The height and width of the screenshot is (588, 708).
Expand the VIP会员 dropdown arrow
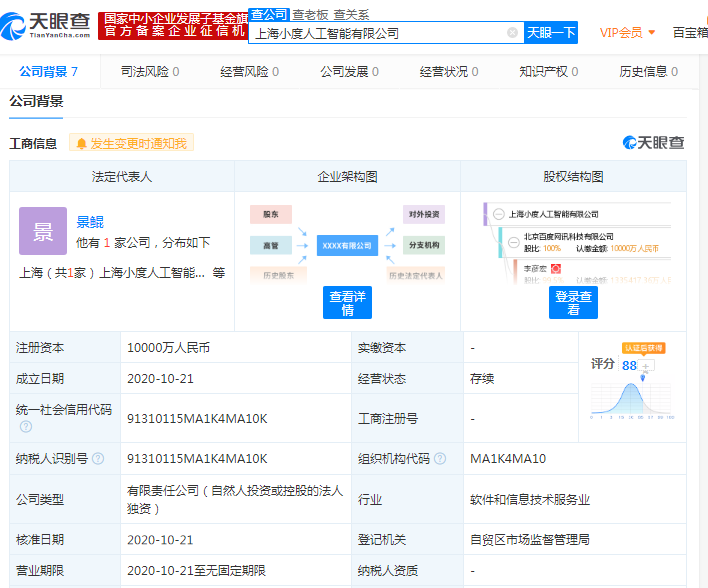[x=651, y=32]
